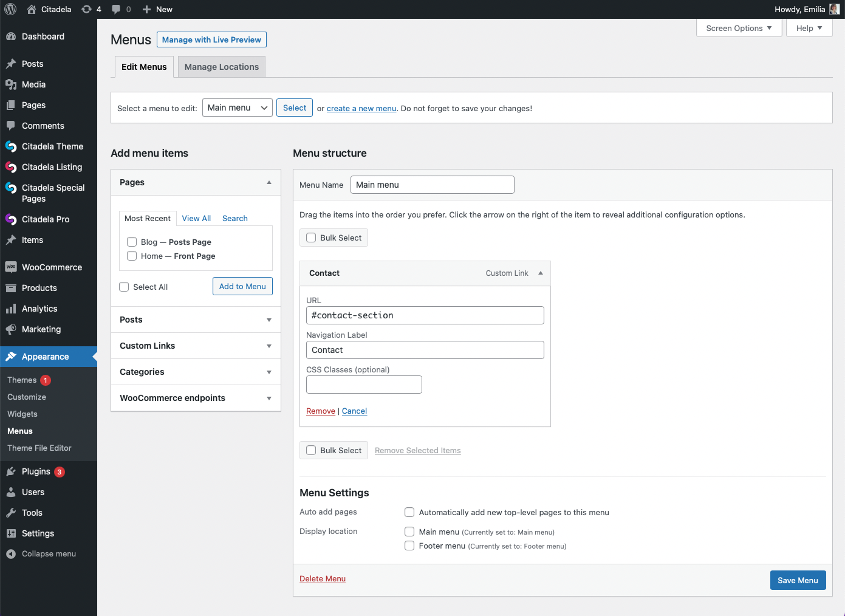This screenshot has width=845, height=616.
Task: Expand the WooCommerce endpoints panel
Action: point(196,398)
